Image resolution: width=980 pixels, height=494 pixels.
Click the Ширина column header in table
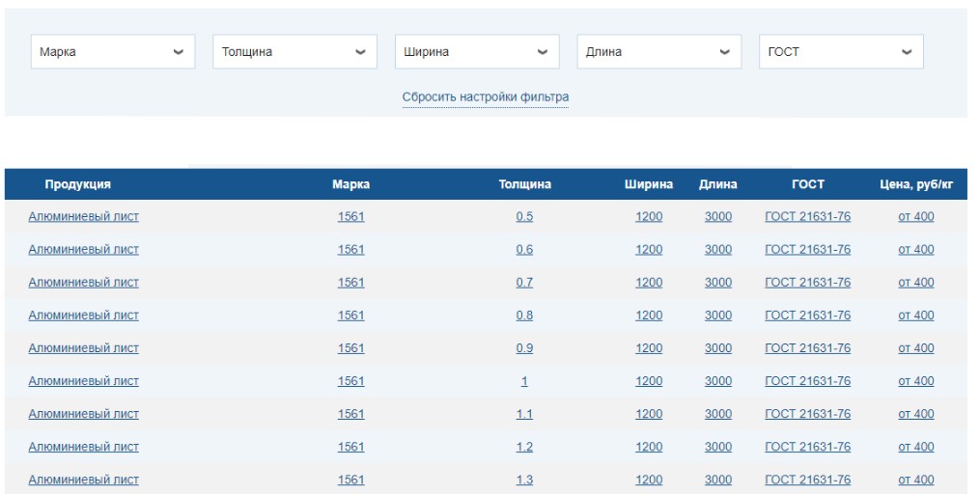click(649, 184)
